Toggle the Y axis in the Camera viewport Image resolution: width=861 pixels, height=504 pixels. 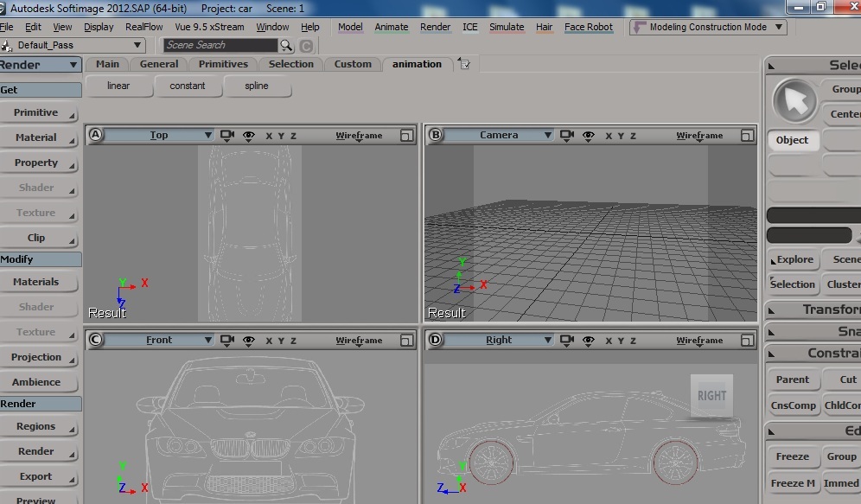tap(621, 136)
